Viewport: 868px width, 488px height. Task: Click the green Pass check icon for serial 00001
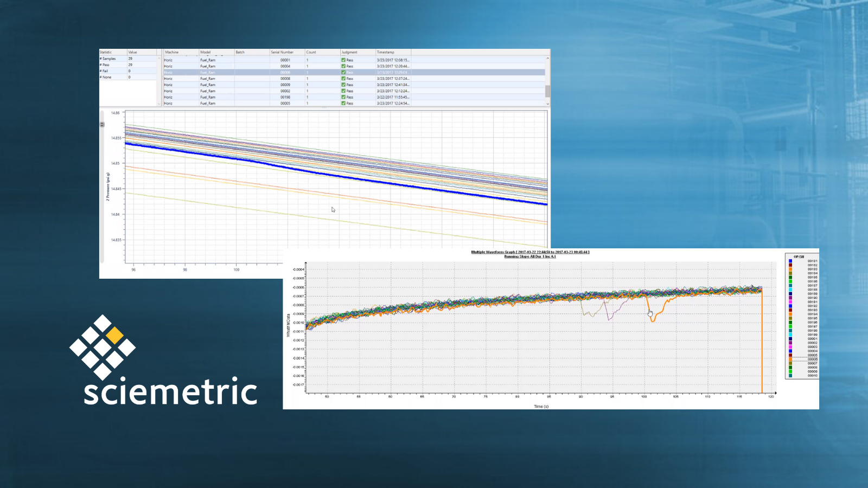click(x=343, y=60)
